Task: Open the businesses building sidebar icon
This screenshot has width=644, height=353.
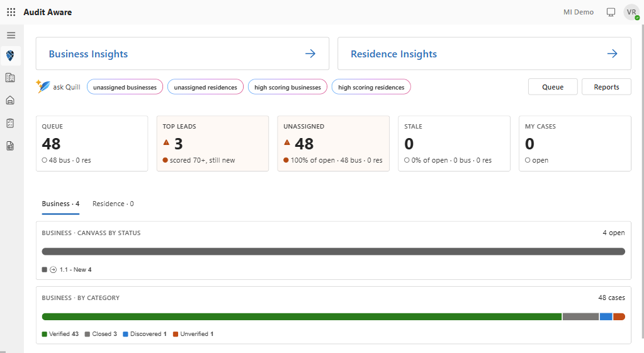Action: point(10,78)
